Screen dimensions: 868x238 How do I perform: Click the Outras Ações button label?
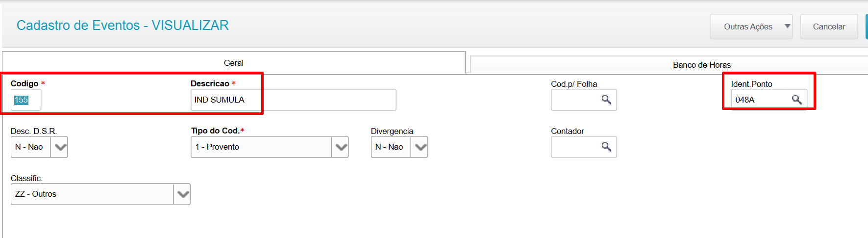(747, 27)
